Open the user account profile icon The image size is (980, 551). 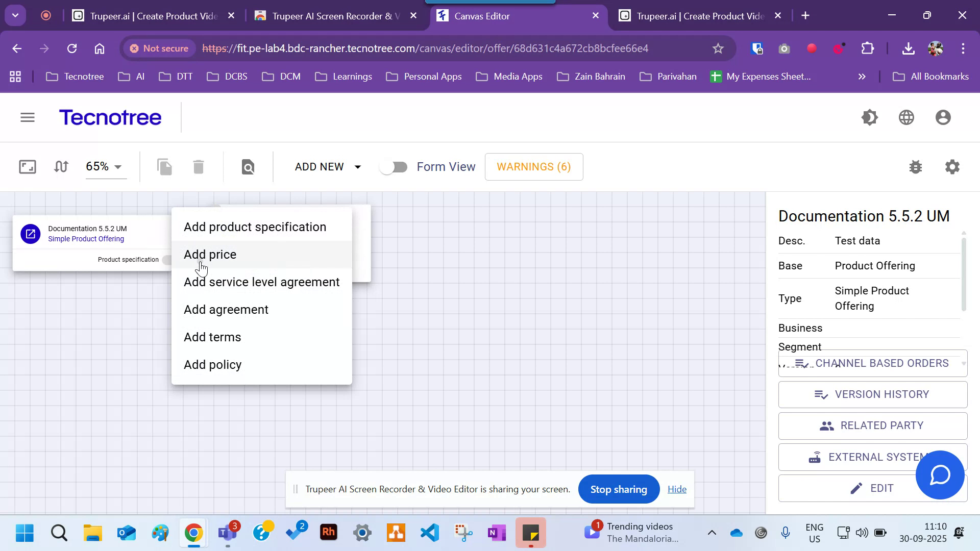(942, 117)
